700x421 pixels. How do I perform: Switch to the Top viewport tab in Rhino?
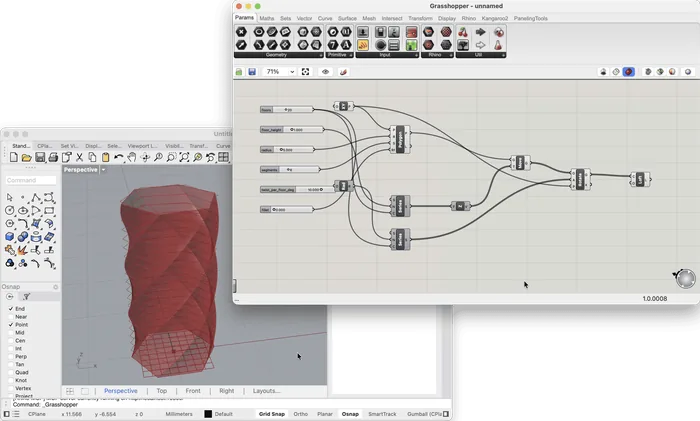coord(162,391)
